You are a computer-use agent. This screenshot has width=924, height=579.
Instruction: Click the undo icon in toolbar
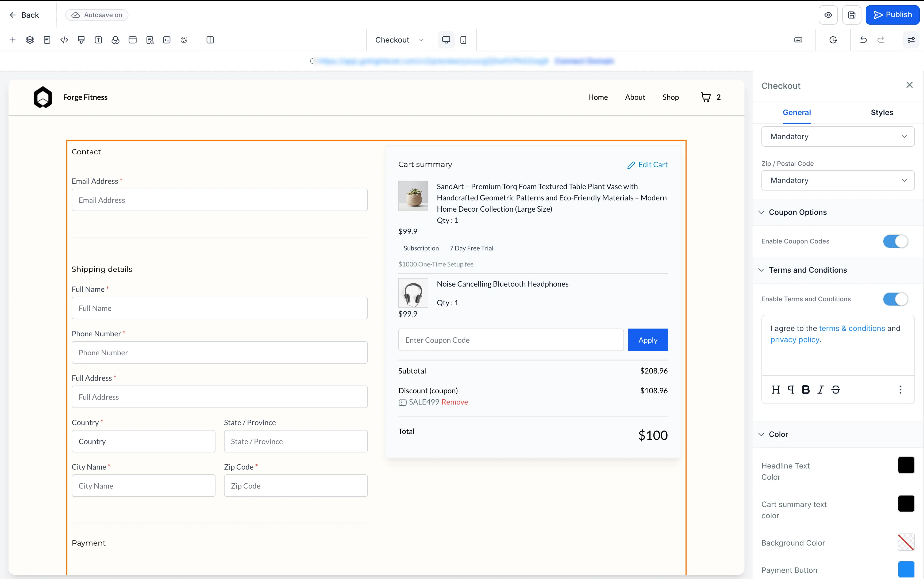point(863,40)
